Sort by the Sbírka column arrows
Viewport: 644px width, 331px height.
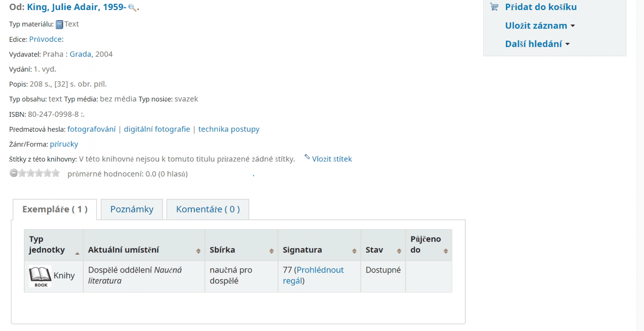tap(271, 251)
